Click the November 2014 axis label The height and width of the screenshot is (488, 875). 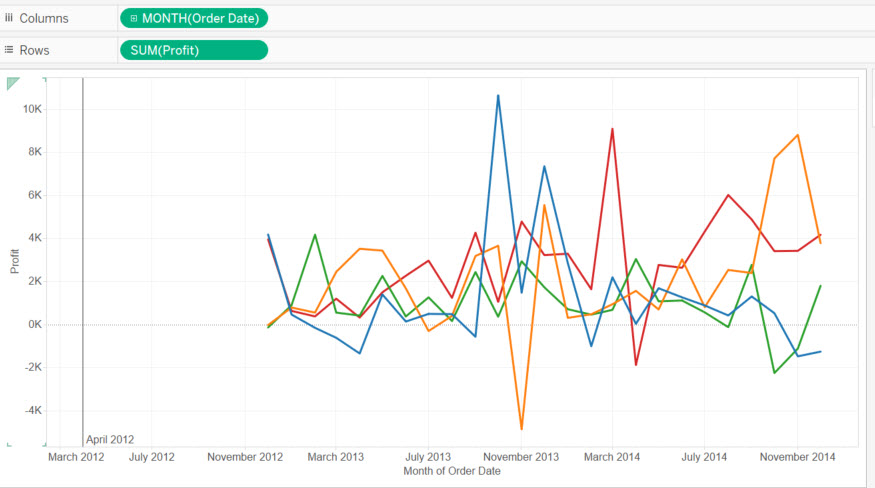click(797, 457)
